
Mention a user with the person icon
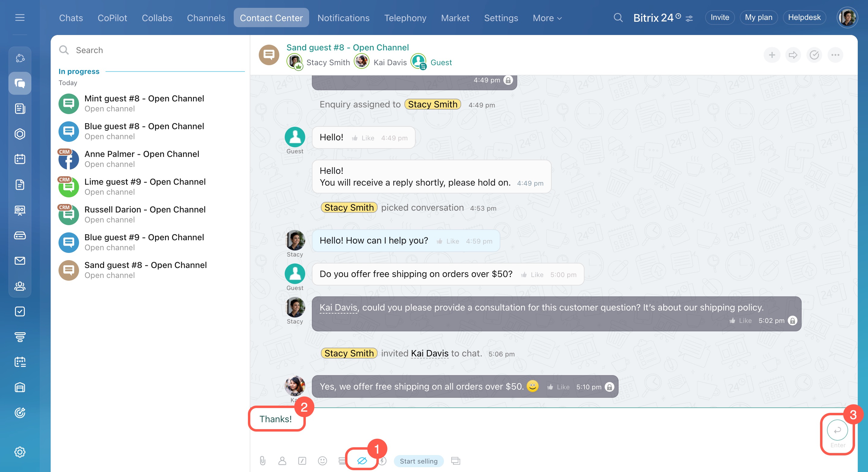[282, 461]
